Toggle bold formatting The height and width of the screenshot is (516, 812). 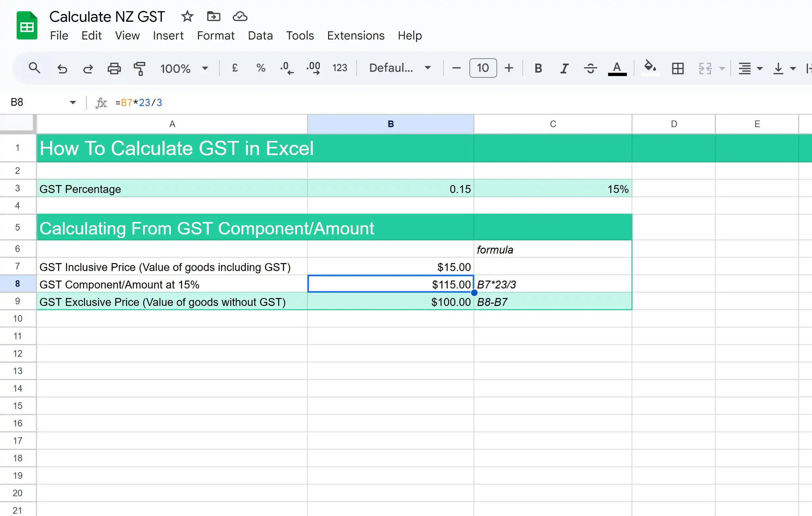538,68
